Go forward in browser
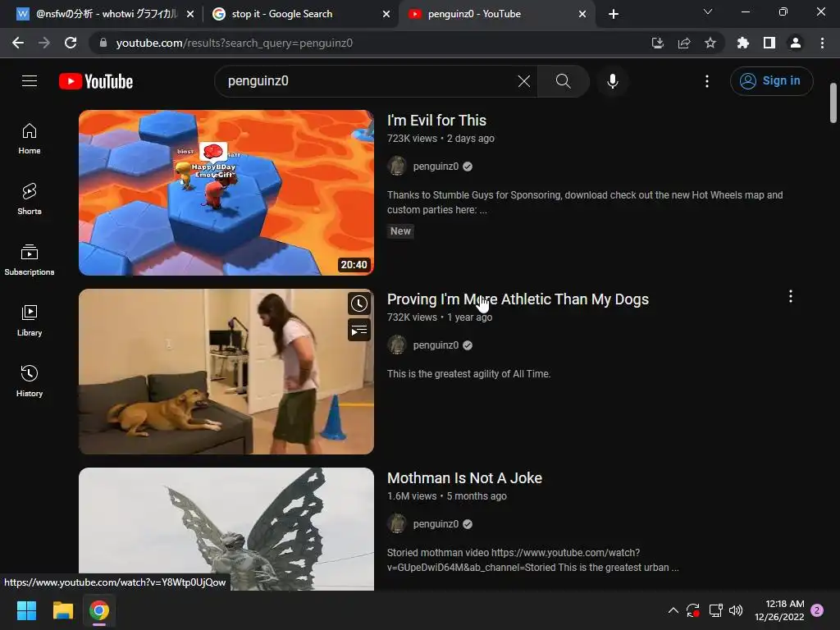Viewport: 840px width, 630px height. tap(44, 43)
